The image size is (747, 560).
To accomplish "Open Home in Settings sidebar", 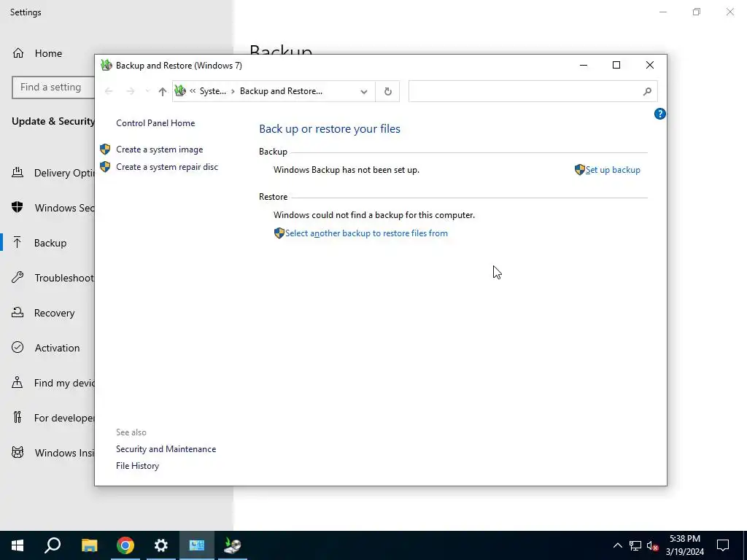I will 48,53.
